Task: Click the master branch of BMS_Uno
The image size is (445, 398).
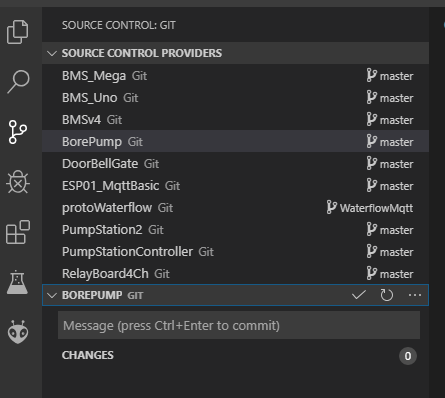Action: [390, 98]
